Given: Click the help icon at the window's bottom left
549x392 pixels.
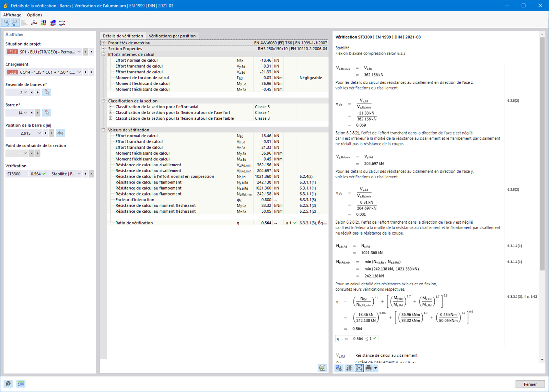Looking at the screenshot, I should point(8,384).
